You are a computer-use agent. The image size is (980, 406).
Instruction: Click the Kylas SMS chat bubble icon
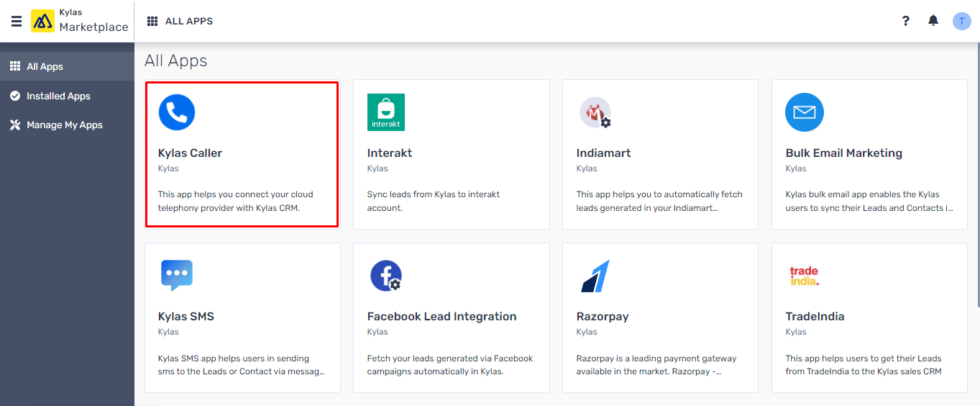pyautogui.click(x=177, y=275)
